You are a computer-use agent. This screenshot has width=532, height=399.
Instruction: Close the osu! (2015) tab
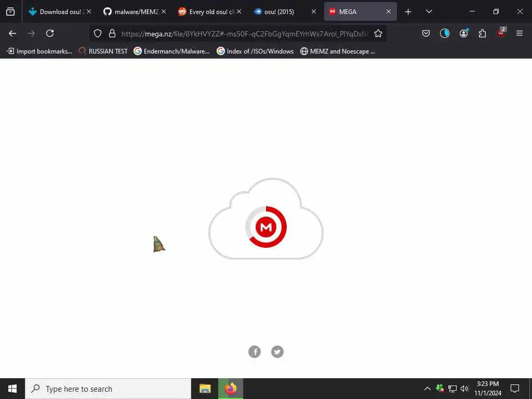coord(314,11)
